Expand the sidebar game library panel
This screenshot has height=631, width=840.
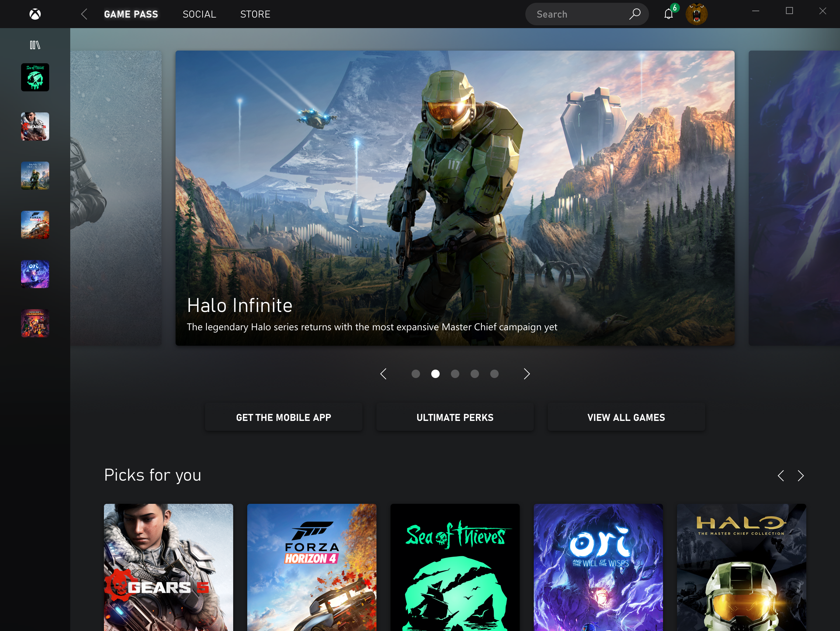tap(34, 45)
